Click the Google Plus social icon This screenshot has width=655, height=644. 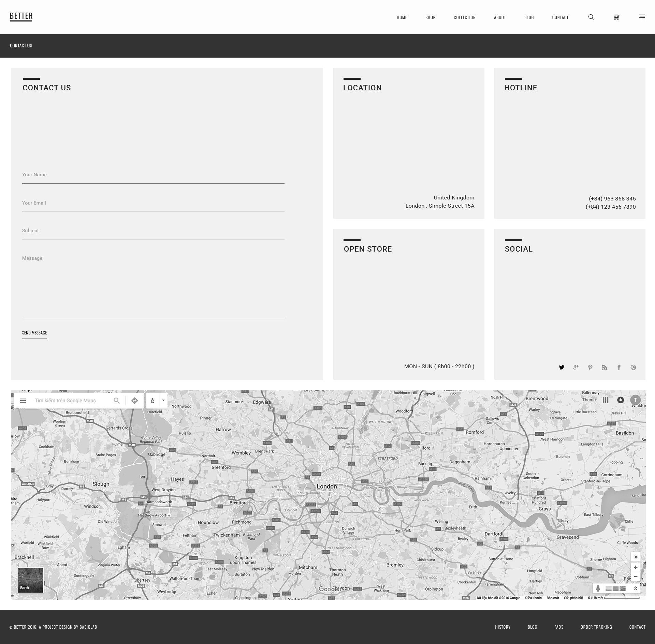[576, 367]
